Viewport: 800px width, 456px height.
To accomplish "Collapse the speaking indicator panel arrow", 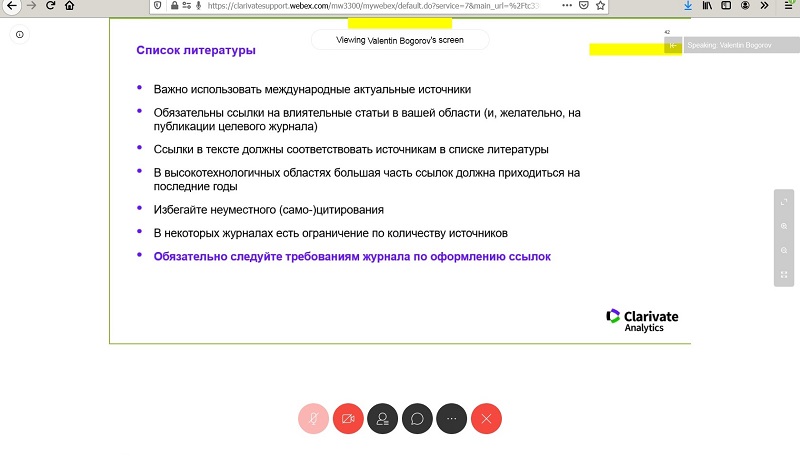I will (673, 45).
